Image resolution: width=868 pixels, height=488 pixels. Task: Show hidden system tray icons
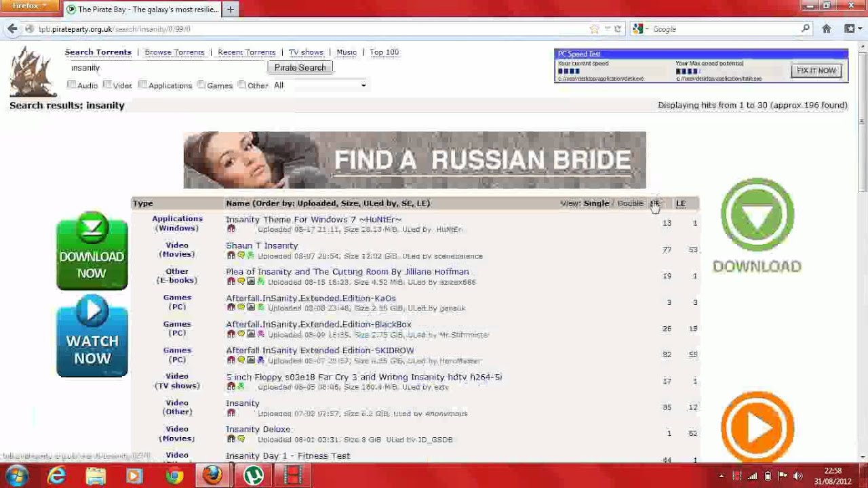tap(722, 476)
